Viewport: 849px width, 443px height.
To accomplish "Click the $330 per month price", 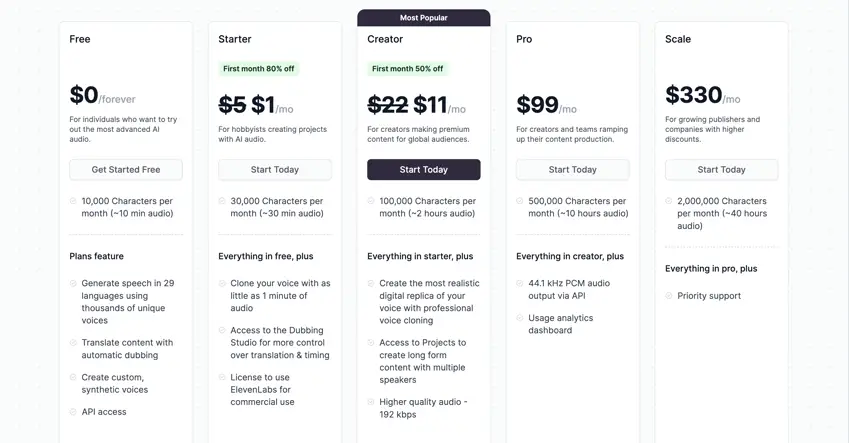I will [702, 96].
